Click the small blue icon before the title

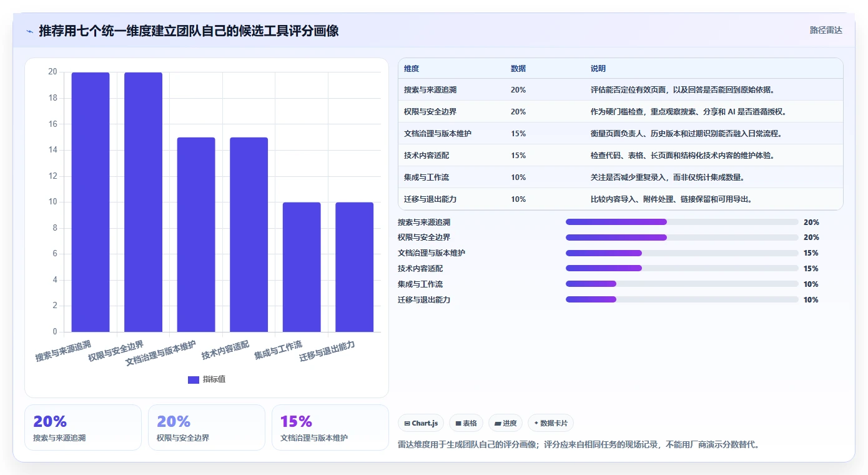[x=29, y=31]
